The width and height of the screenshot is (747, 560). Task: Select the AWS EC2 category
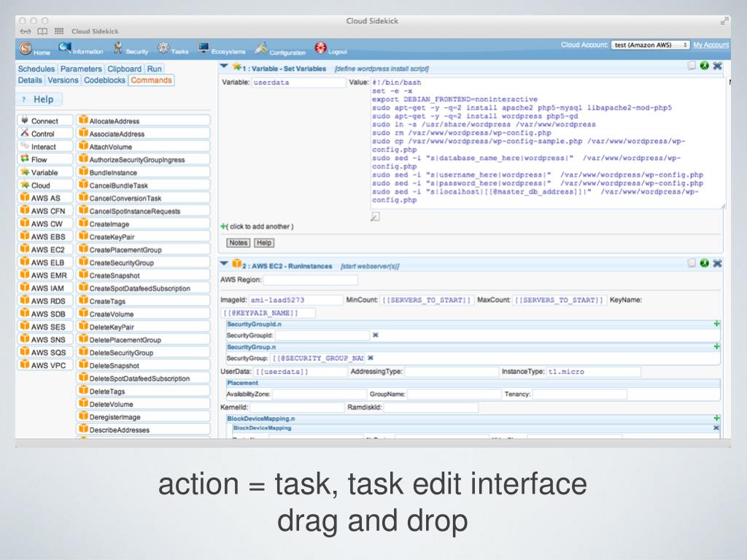(44, 249)
